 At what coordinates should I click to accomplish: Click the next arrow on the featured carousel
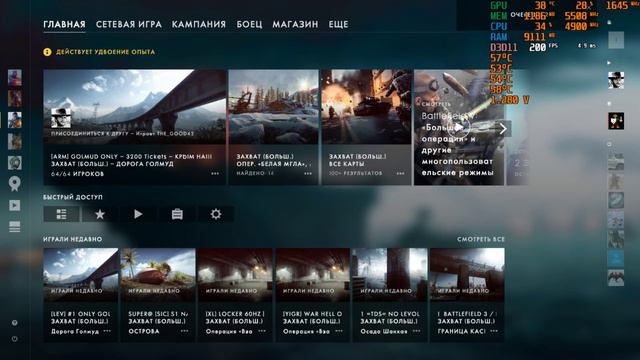(503, 129)
